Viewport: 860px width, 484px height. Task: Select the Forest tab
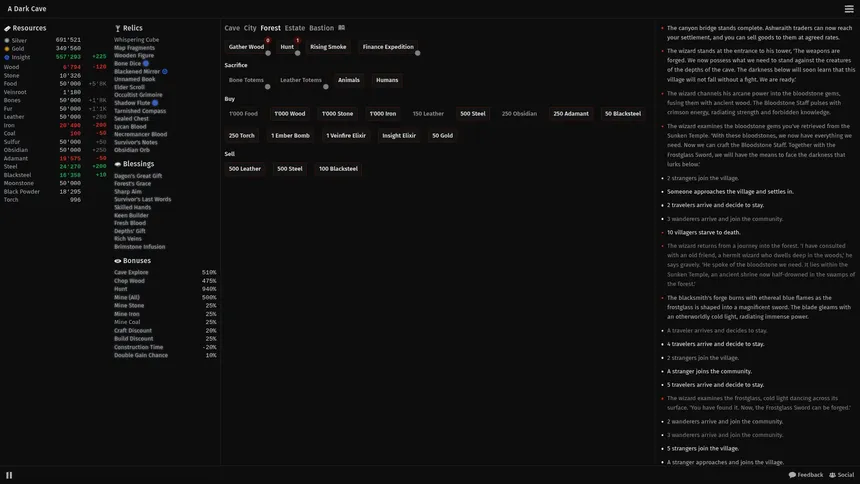coord(270,28)
